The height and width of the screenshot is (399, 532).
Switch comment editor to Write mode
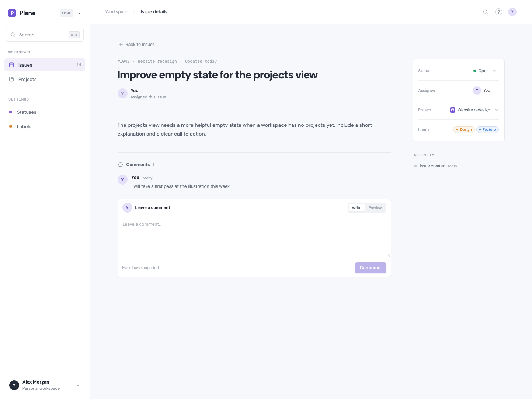point(357,208)
